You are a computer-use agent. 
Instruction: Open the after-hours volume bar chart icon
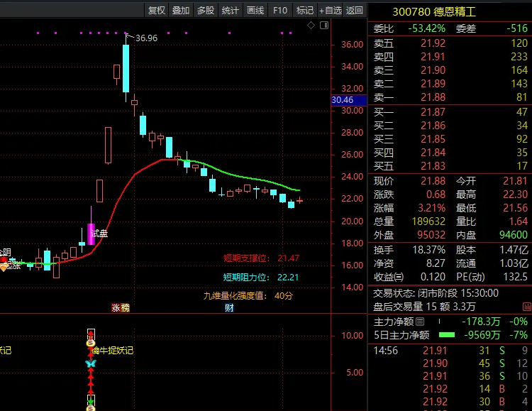527,306
